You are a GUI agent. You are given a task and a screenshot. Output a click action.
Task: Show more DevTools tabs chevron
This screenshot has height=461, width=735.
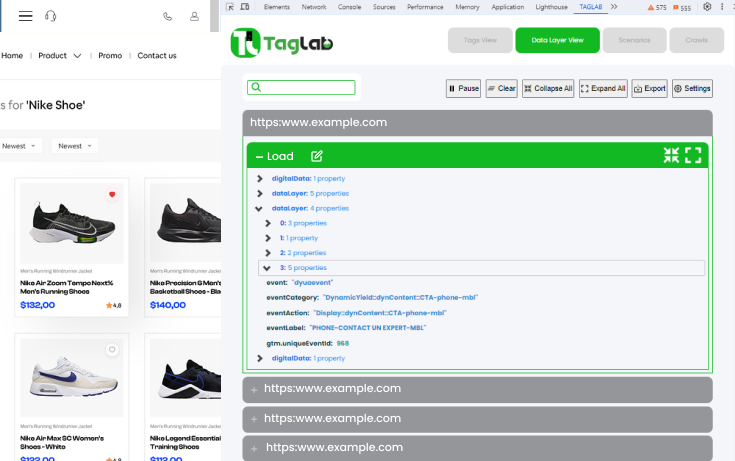click(x=614, y=7)
